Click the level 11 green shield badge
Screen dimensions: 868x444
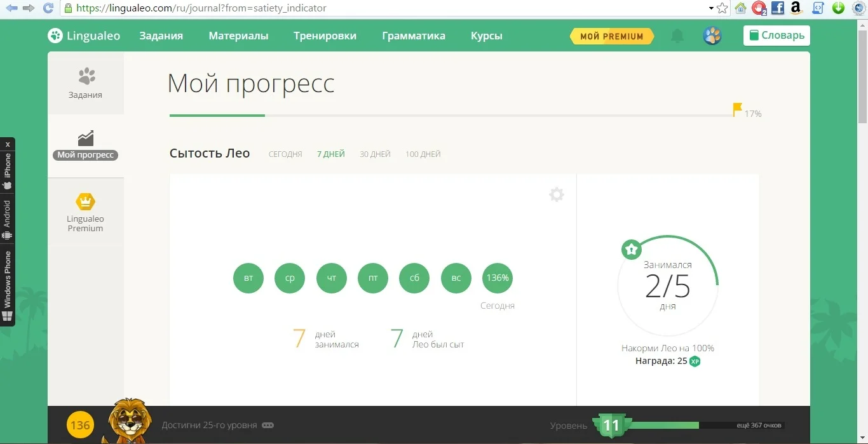pos(611,426)
